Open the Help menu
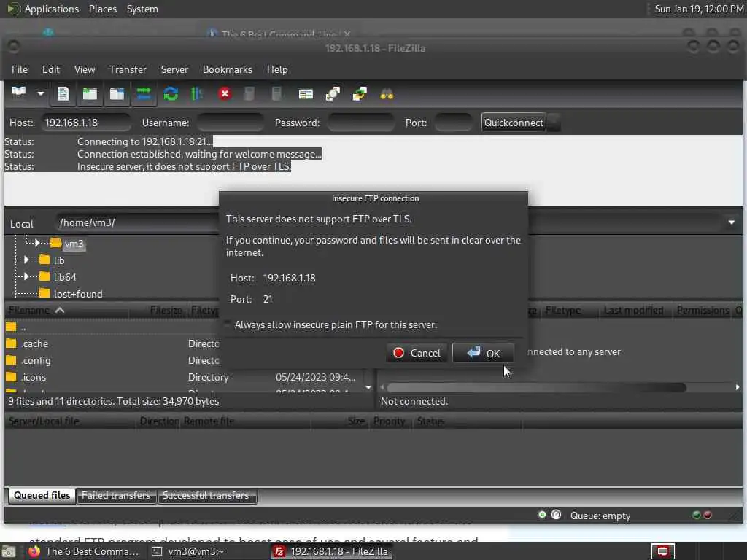The image size is (747, 560). 276,69
